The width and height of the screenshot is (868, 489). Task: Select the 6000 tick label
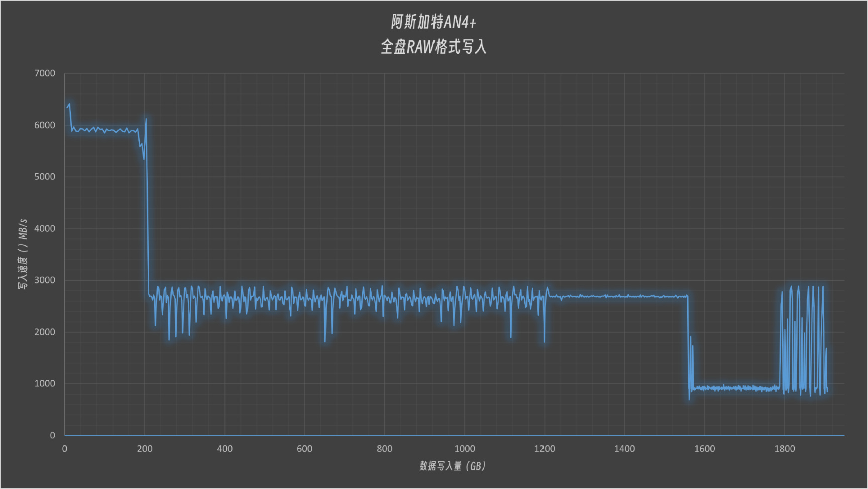(x=45, y=125)
